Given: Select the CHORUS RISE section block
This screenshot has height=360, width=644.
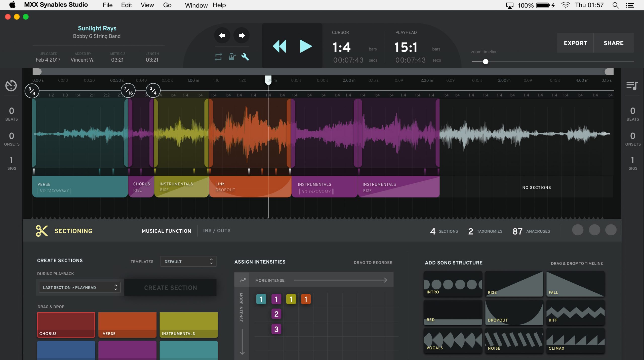Looking at the screenshot, I should (x=141, y=187).
